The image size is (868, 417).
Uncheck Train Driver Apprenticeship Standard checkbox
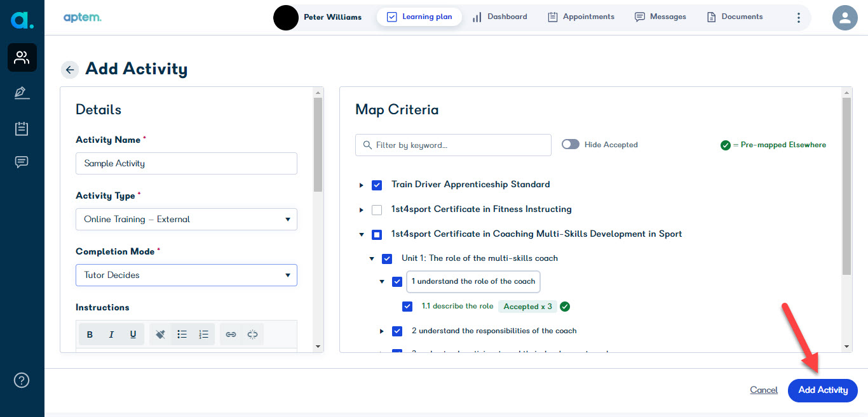coord(377,185)
